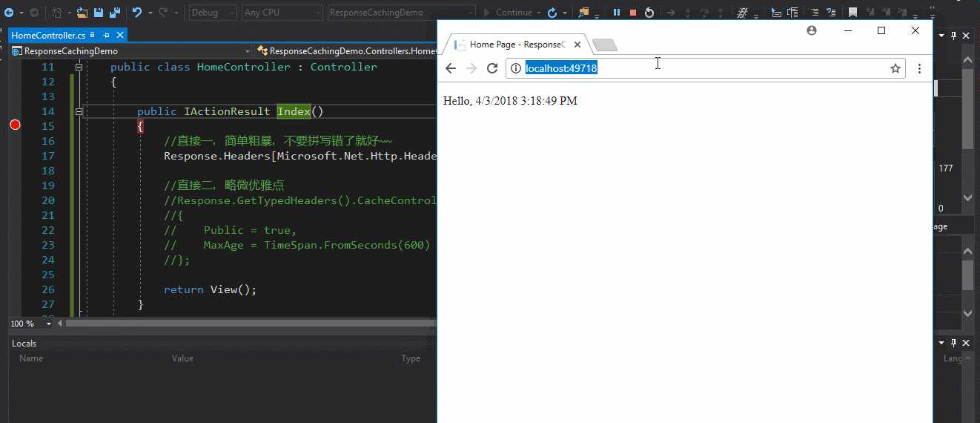Viewport: 980px width, 423px height.
Task: Click the Name column header in the Locals panel
Action: coord(31,358)
